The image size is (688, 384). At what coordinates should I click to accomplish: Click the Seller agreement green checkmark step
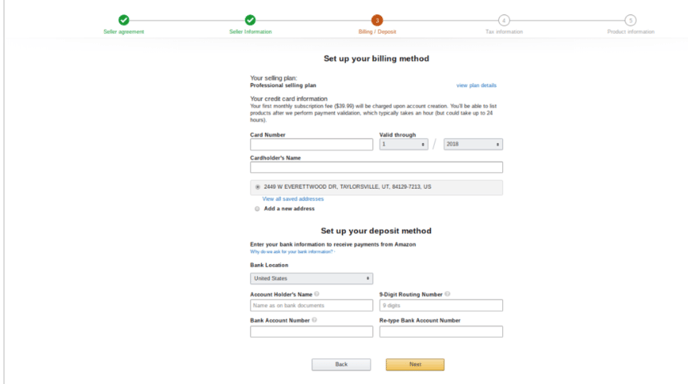[124, 20]
